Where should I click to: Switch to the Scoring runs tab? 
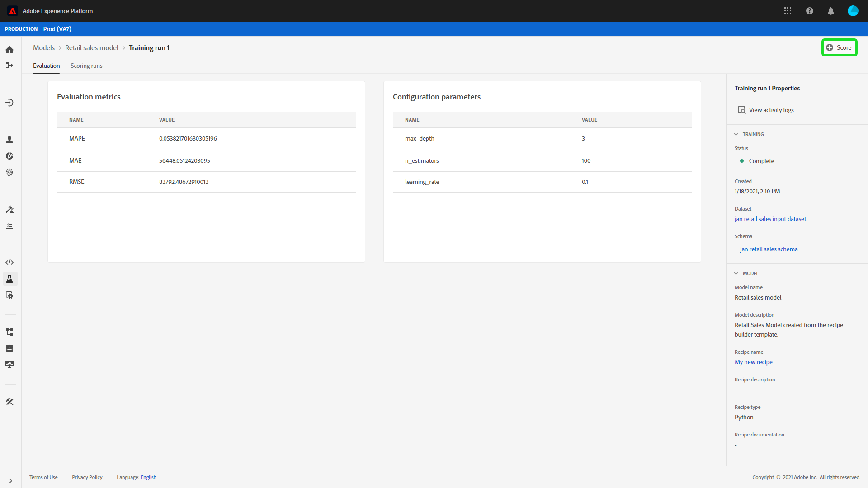(86, 66)
